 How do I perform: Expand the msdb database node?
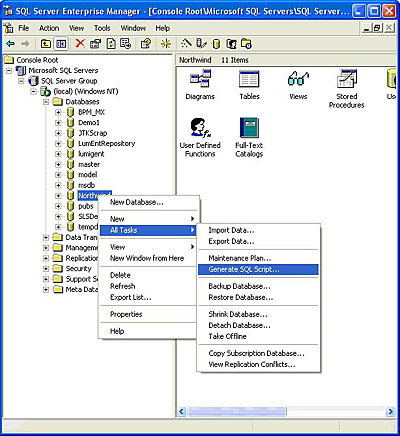pos(58,185)
